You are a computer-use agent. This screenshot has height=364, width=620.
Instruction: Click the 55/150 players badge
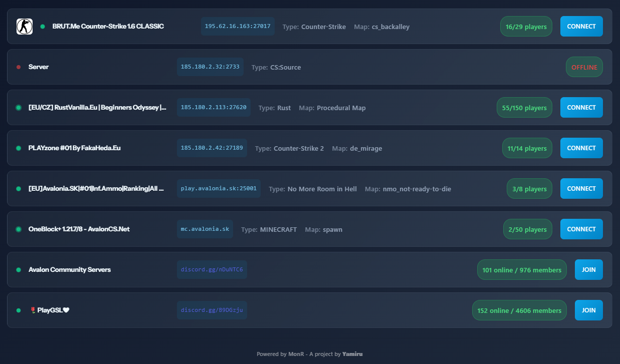(x=524, y=108)
